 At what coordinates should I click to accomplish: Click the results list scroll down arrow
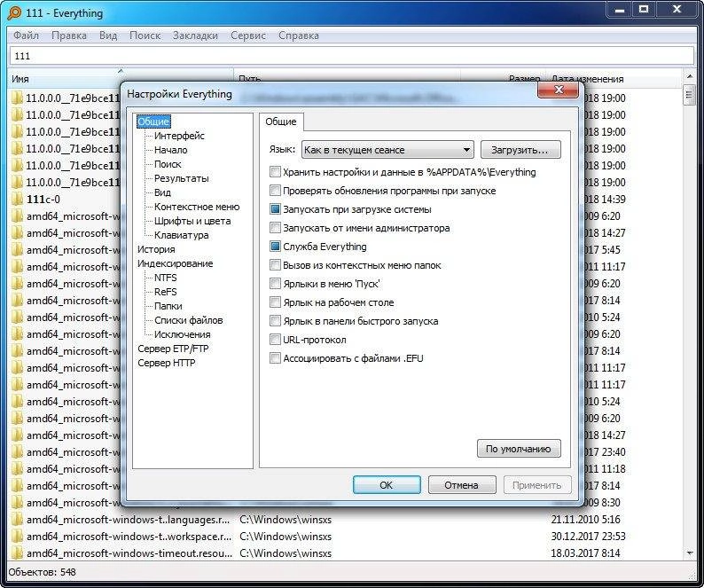click(689, 553)
